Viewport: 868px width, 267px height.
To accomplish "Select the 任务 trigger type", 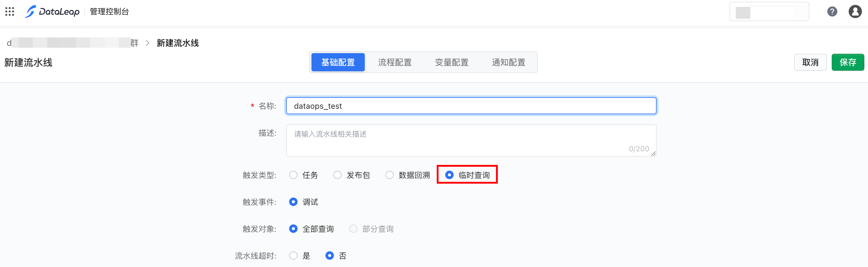I will [293, 175].
